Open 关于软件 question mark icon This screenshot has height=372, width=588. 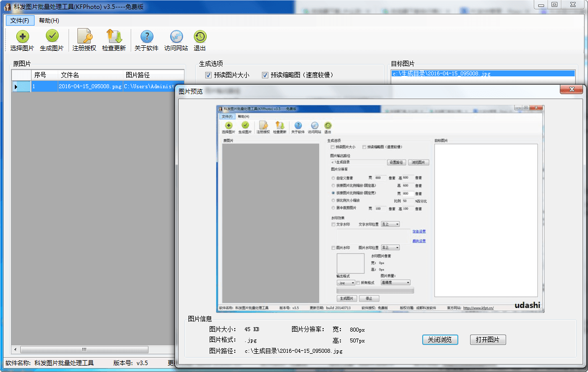click(147, 37)
